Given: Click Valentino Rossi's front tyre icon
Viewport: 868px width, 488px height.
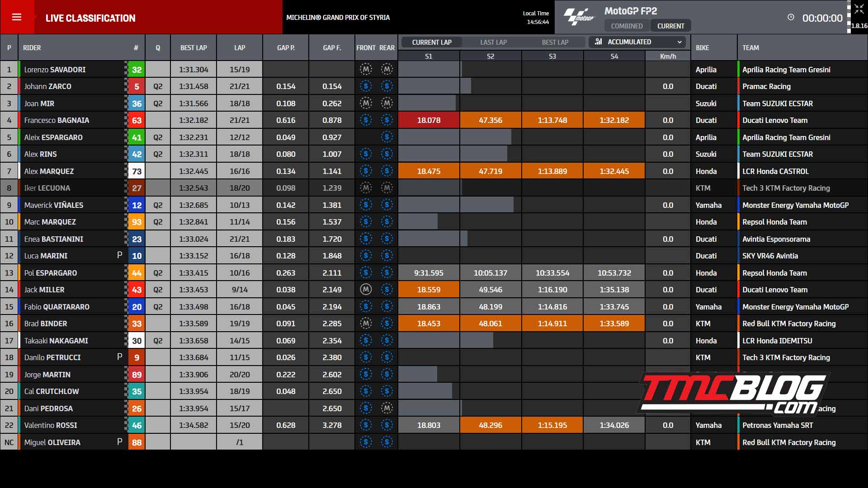Looking at the screenshot, I should [366, 425].
